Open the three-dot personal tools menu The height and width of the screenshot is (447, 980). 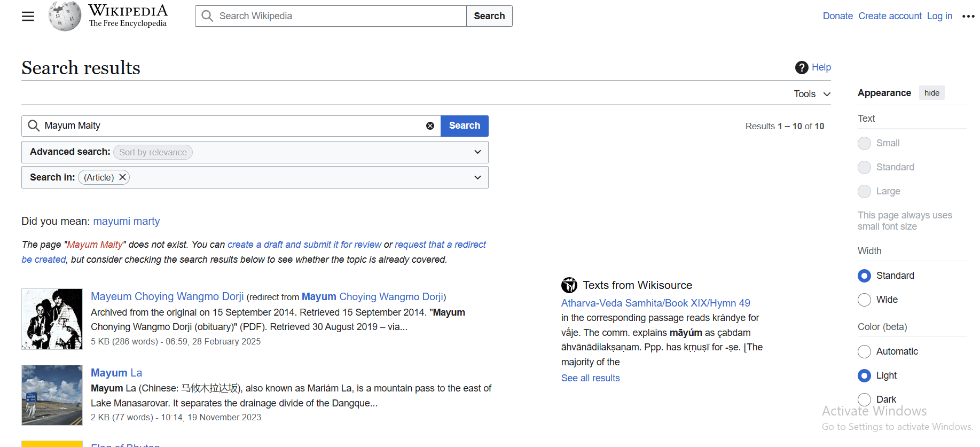point(968,17)
